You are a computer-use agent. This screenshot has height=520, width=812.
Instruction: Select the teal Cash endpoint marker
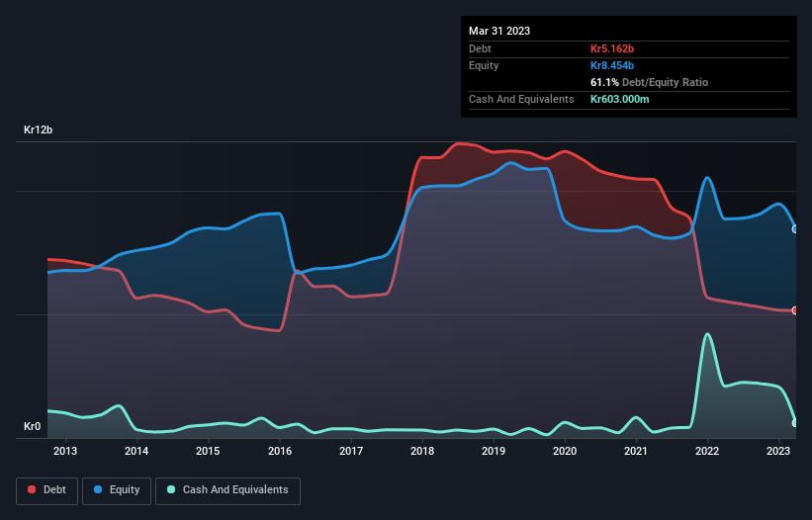click(x=795, y=423)
